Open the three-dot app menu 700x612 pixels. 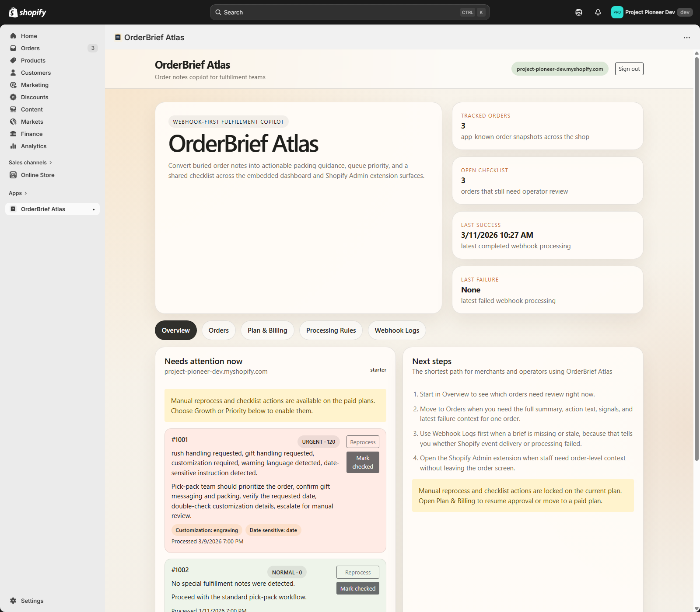pos(687,38)
